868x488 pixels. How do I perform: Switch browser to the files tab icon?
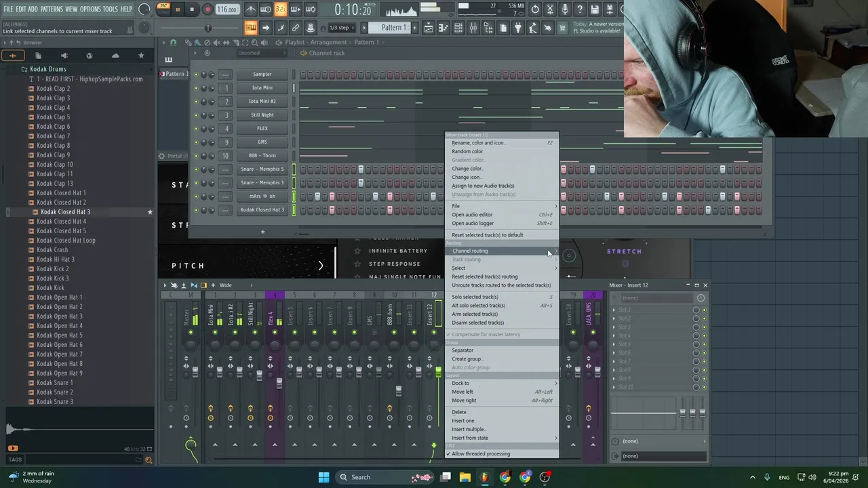[38, 56]
